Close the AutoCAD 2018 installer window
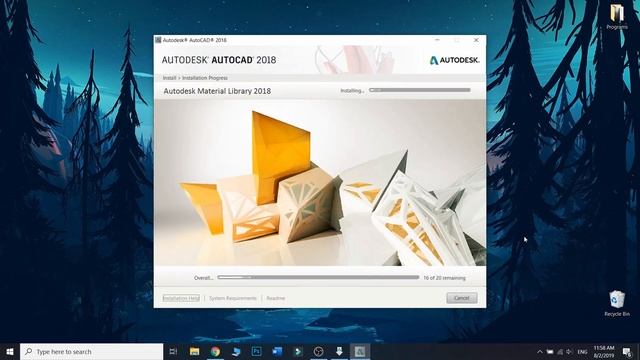640x360 pixels. pyautogui.click(x=476, y=40)
